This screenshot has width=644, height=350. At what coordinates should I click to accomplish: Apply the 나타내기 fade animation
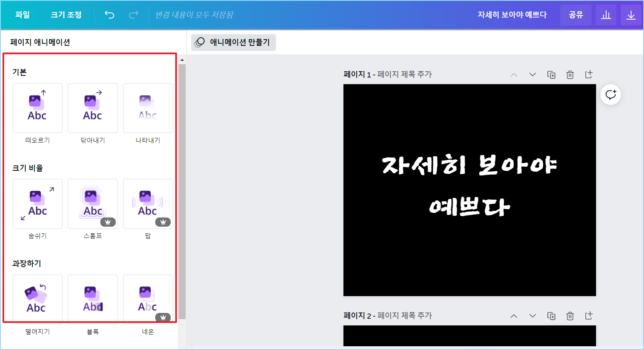tap(147, 108)
